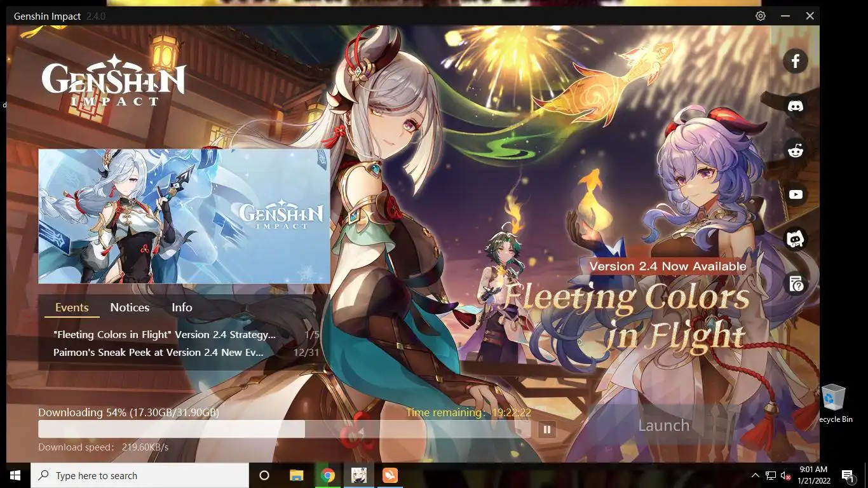Click the Time remaining 19:22:22 text
The height and width of the screenshot is (488, 868).
click(468, 412)
